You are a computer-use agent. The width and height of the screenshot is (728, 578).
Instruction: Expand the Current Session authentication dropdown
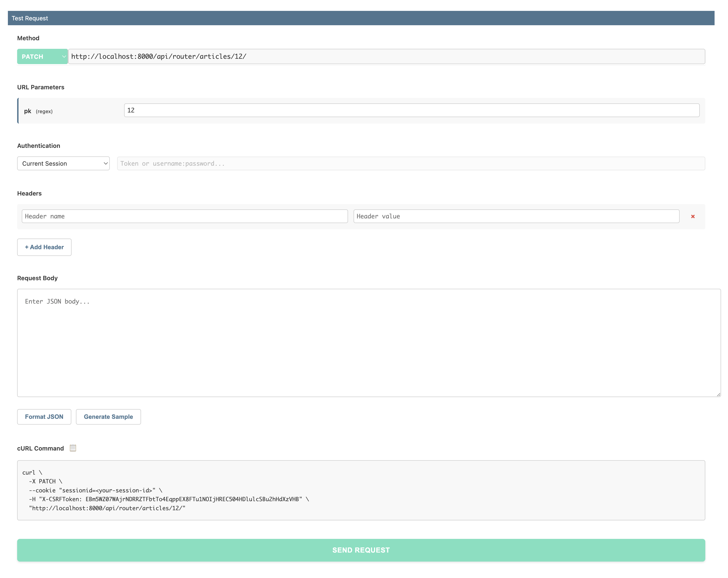pos(63,163)
